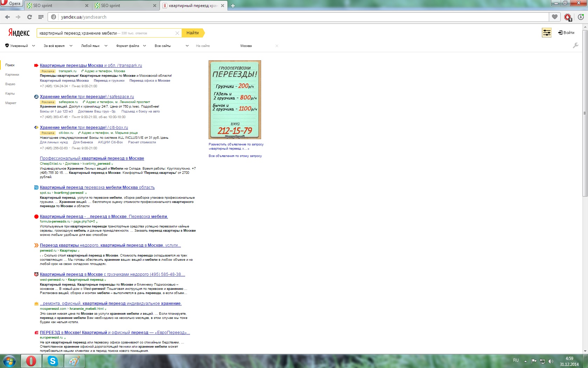
Task: Reload the current Yandex page
Action: 29,17
